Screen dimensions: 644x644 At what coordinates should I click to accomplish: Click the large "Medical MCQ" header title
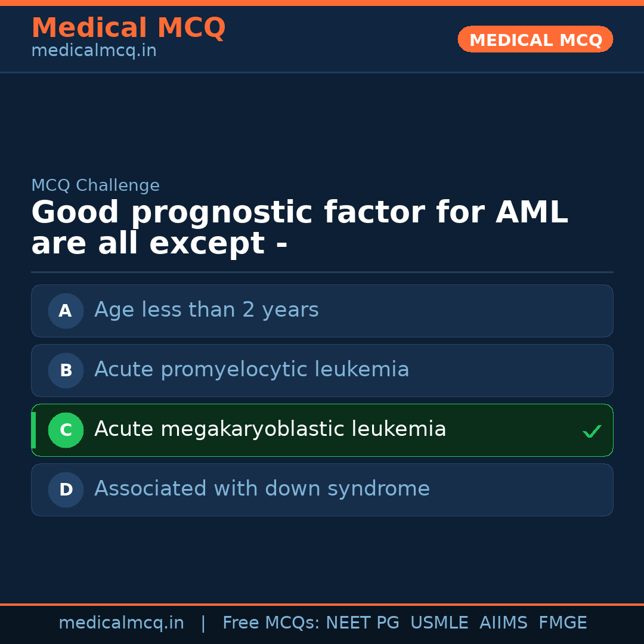click(x=128, y=28)
